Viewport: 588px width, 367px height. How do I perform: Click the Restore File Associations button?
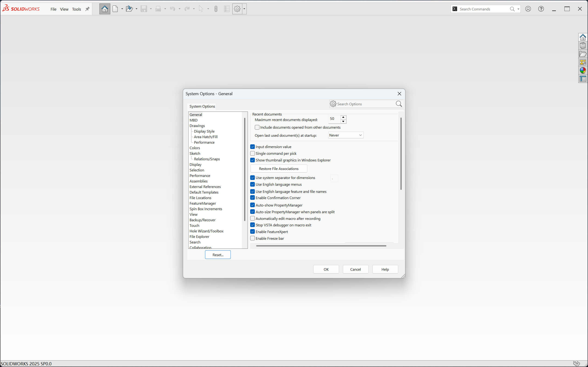click(x=278, y=169)
